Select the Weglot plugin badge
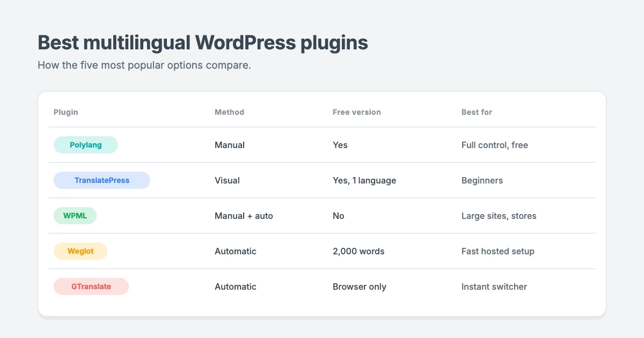This screenshot has width=644, height=338. (80, 251)
